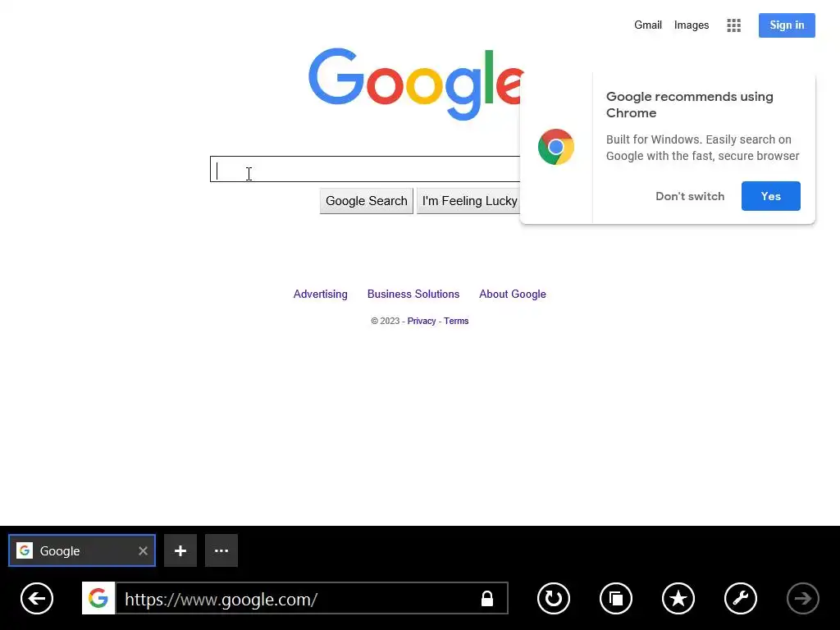Open the Advertising link
Image resolution: width=840 pixels, height=630 pixels.
(321, 294)
